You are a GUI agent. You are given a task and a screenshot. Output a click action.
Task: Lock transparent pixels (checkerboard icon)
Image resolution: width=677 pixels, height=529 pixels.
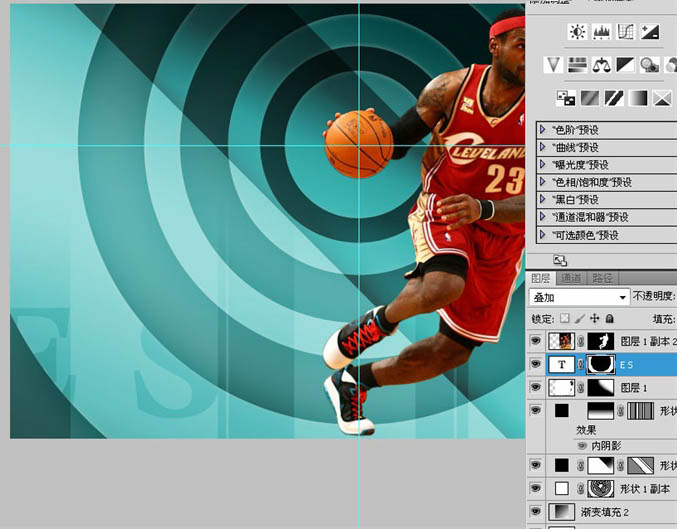[x=565, y=319]
